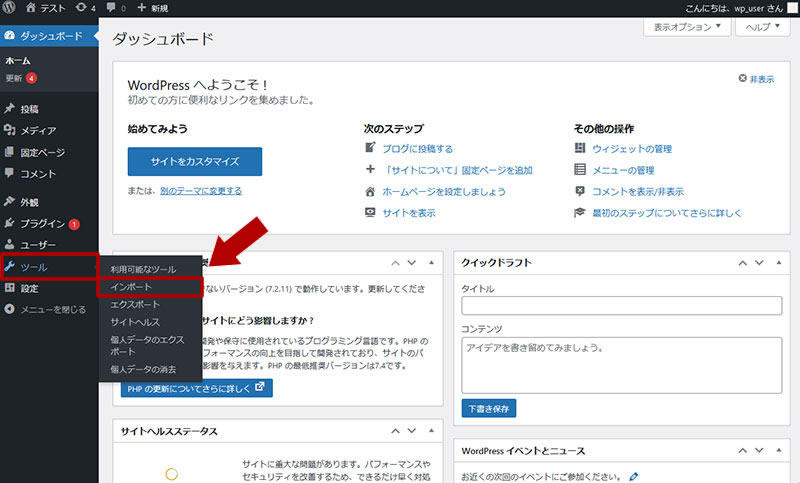Move クイックドラフト widget up arrow
Viewport: 800px width, 483px height.
click(x=743, y=263)
